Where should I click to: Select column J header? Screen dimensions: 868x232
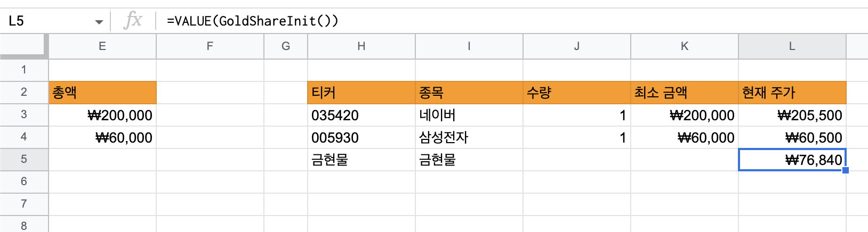click(576, 46)
